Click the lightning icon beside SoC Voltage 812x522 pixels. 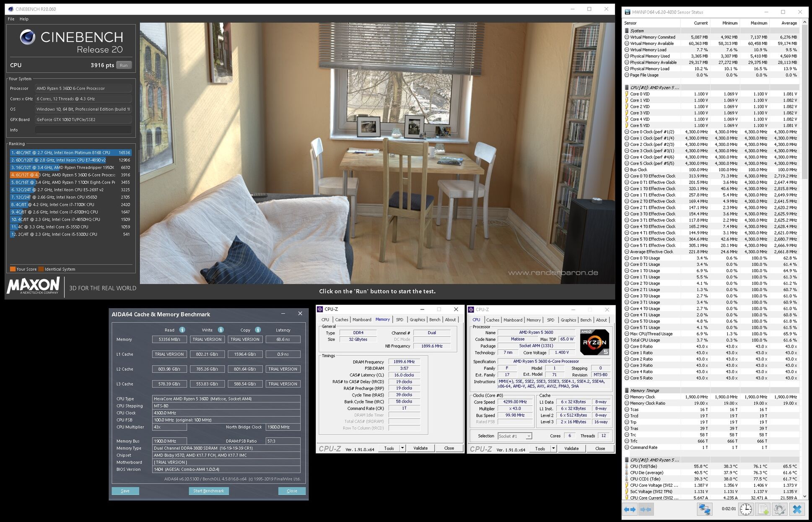tap(627, 491)
